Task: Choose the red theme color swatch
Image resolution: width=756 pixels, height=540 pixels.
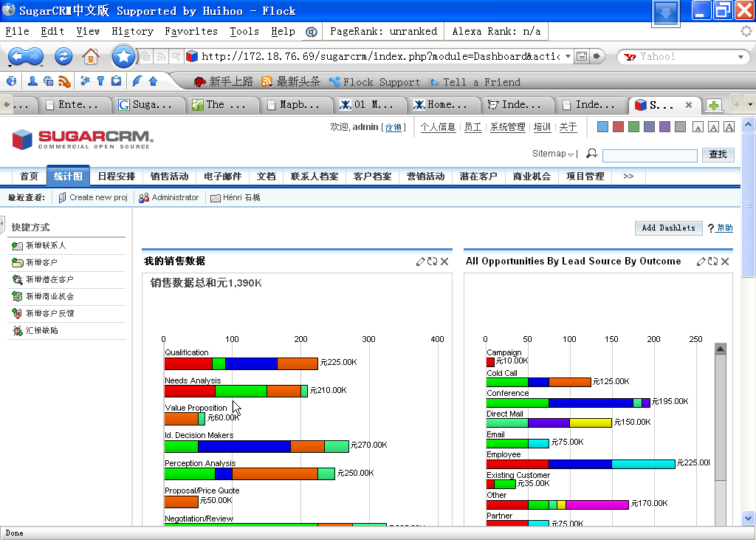Action: 618,127
